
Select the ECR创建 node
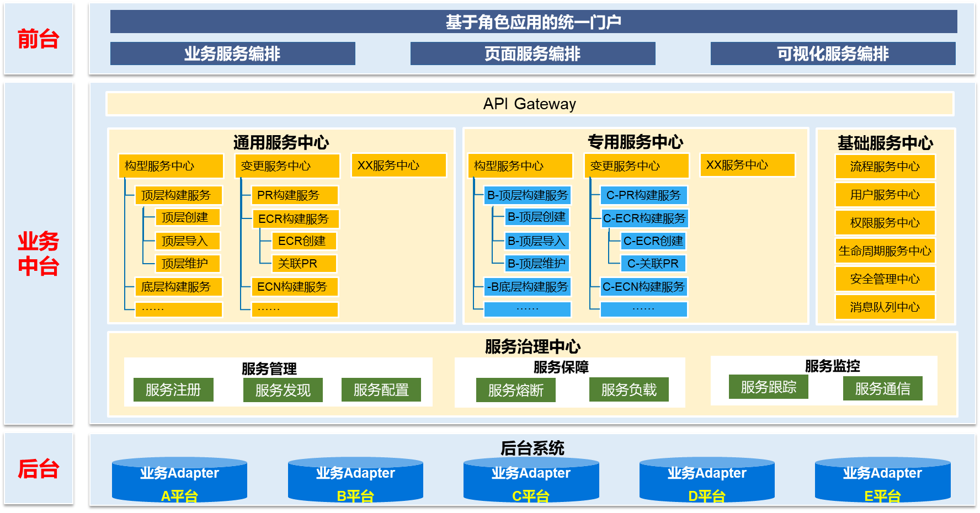(x=304, y=241)
